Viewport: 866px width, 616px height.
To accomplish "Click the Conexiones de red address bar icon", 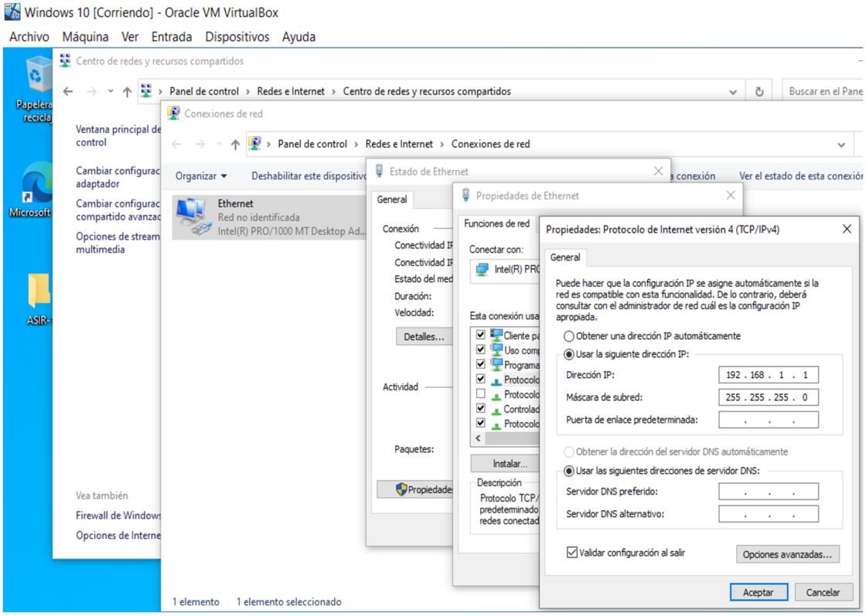I will pyautogui.click(x=254, y=144).
